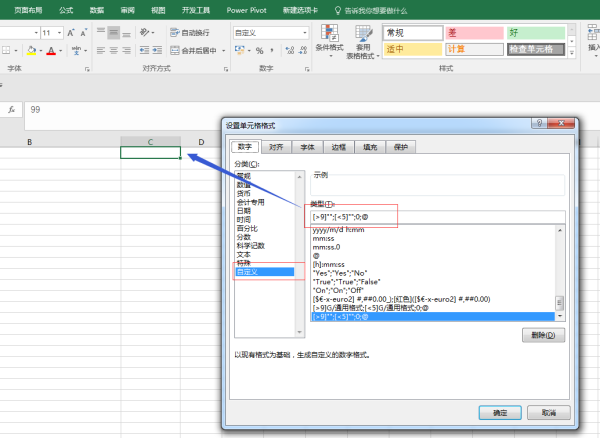Click the 自动换行 (Wrap Text) button
This screenshot has width=600, height=438.
coord(195,33)
